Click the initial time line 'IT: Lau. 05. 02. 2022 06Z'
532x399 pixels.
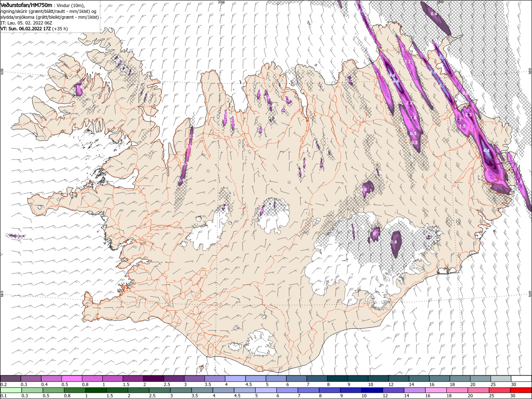(26, 23)
